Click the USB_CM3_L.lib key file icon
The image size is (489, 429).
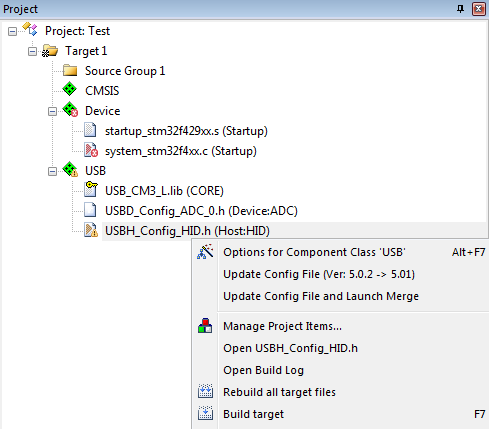[x=91, y=189]
